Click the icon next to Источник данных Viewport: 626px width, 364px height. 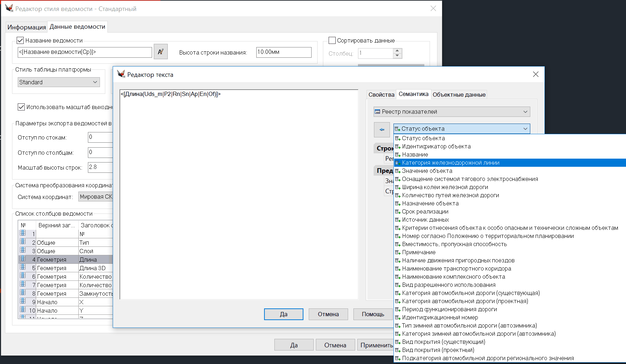tap(398, 220)
